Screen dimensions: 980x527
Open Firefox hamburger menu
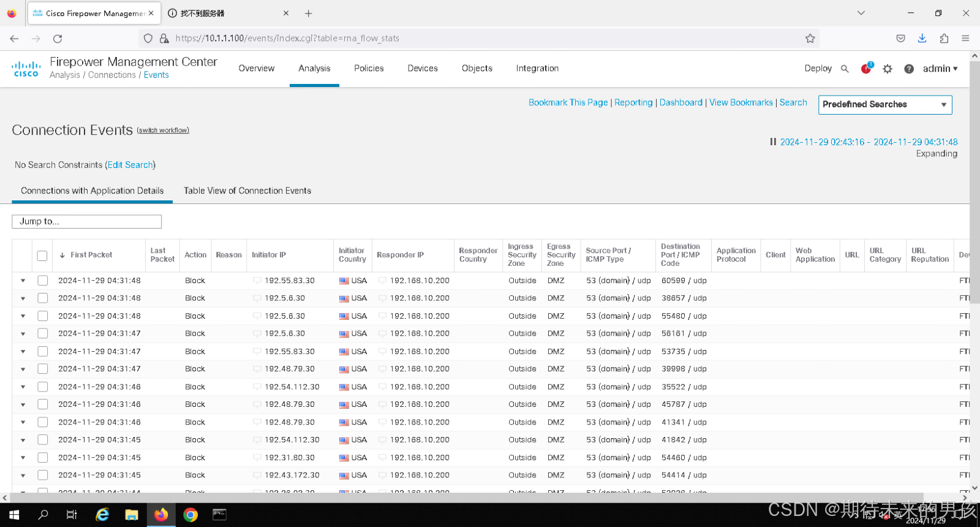965,38
